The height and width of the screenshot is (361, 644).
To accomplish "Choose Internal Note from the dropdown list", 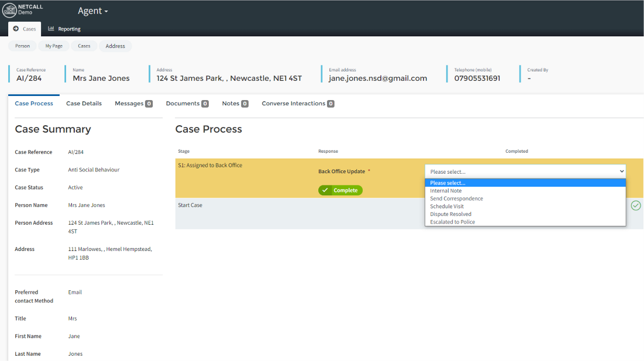I will click(446, 191).
